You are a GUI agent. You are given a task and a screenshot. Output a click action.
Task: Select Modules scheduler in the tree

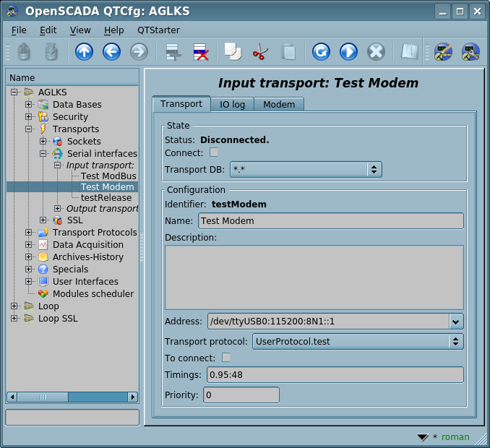pyautogui.click(x=93, y=293)
